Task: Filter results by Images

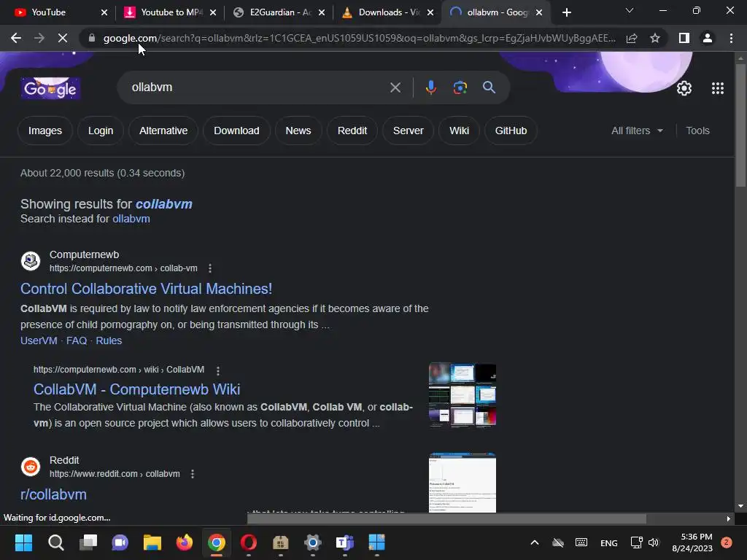Action: pos(44,131)
